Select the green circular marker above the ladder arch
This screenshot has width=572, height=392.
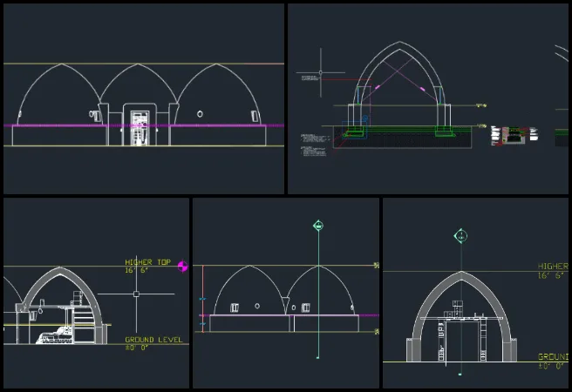(460, 235)
